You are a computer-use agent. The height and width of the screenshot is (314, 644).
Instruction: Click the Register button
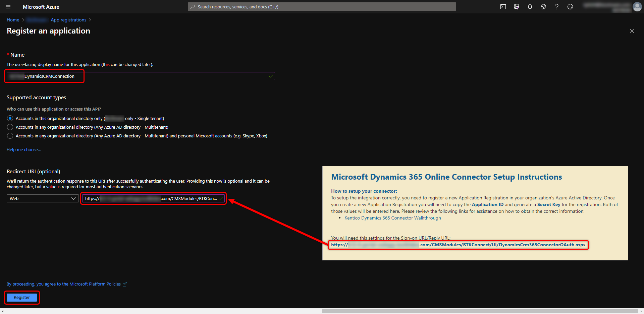[x=22, y=298]
